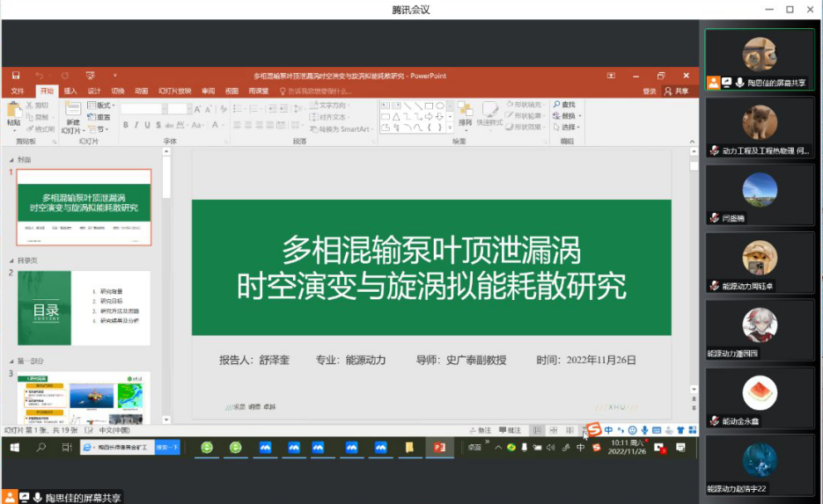The width and height of the screenshot is (823, 504).
Task: Click the Windows Start button
Action: point(15,448)
